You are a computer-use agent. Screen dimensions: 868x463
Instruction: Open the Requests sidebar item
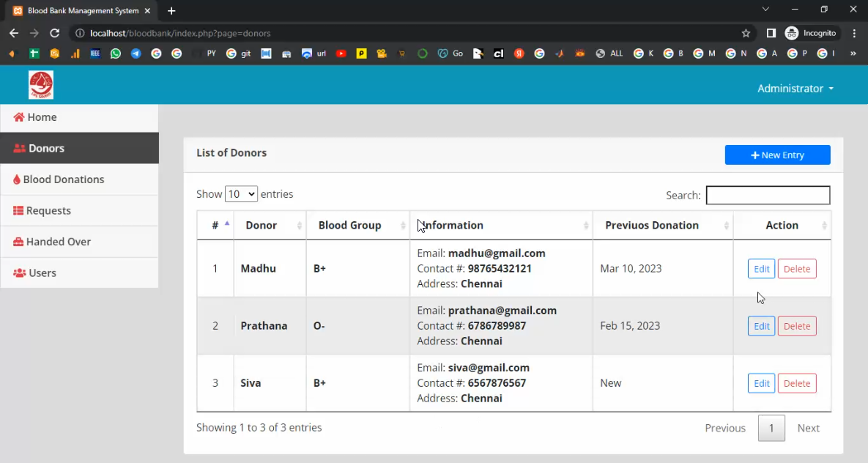48,211
